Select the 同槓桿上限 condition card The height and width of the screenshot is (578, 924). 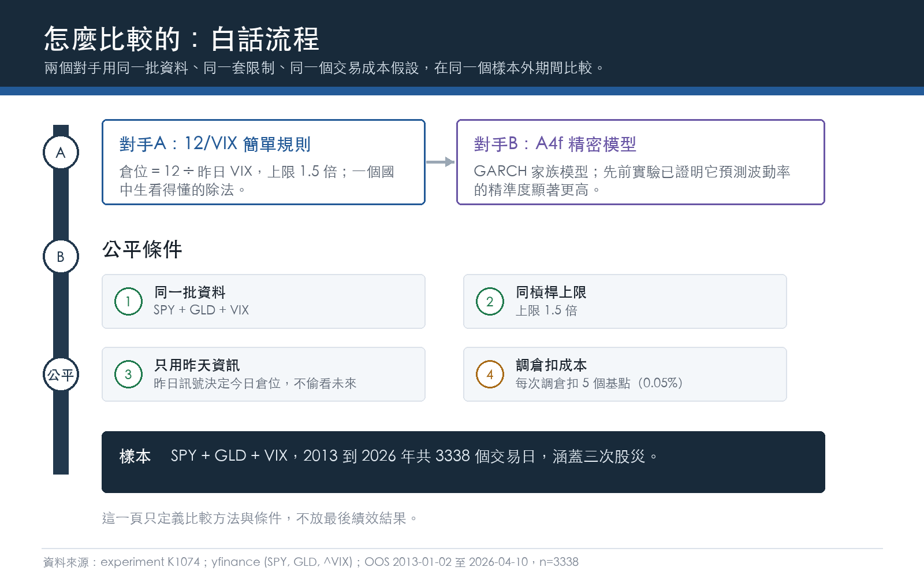click(x=625, y=301)
